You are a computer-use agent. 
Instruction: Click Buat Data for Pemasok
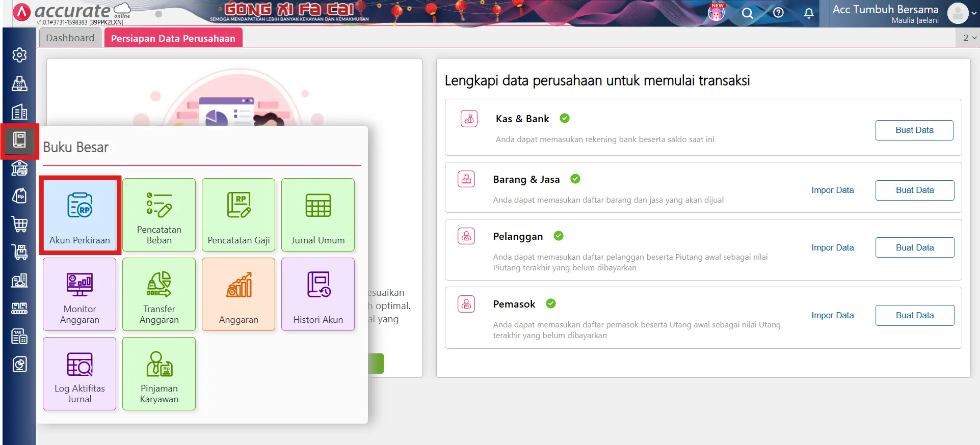(915, 315)
